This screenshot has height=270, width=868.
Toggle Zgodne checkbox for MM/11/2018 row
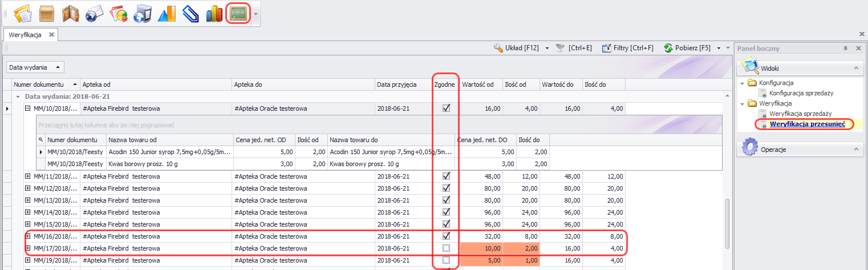[x=446, y=176]
